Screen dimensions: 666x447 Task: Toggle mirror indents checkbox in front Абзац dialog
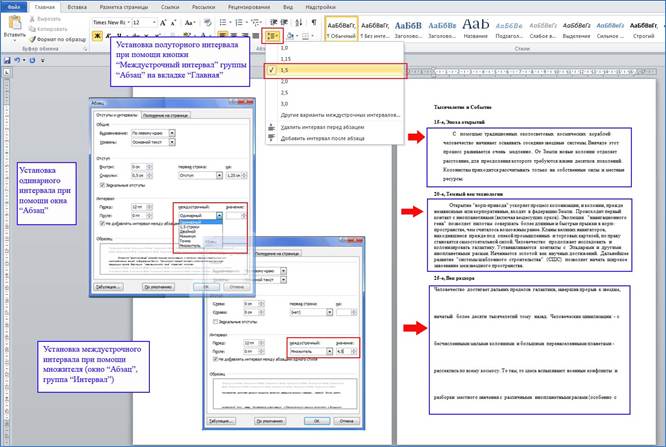click(x=102, y=185)
